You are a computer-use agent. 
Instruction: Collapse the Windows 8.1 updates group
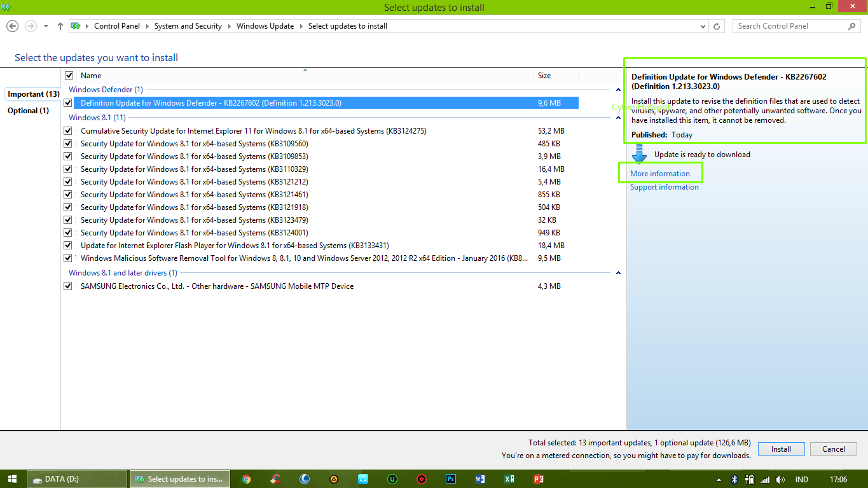[x=617, y=118]
